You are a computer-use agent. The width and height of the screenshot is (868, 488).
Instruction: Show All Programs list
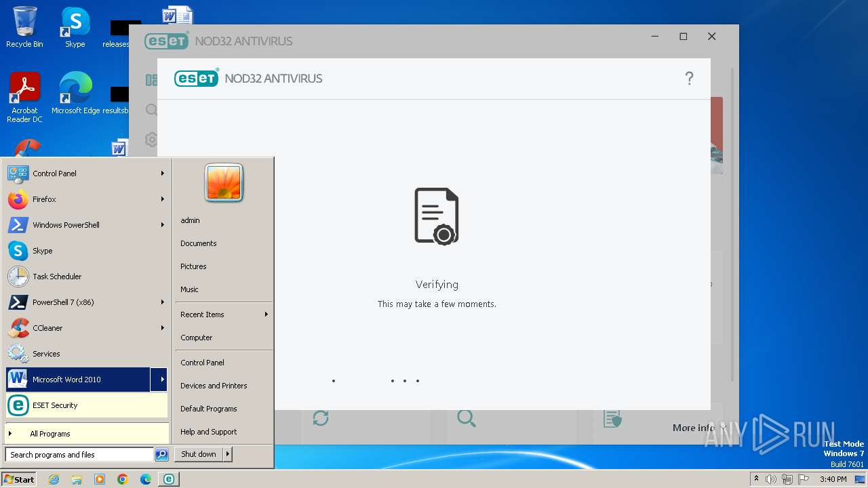click(x=87, y=434)
